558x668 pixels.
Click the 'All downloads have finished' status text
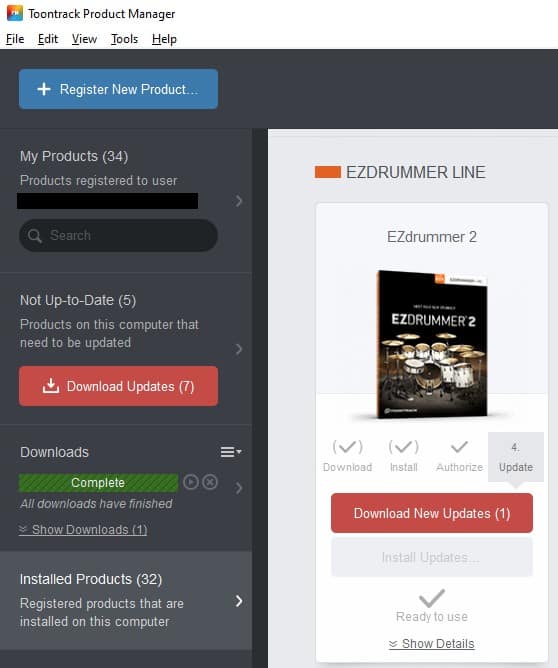pos(96,504)
